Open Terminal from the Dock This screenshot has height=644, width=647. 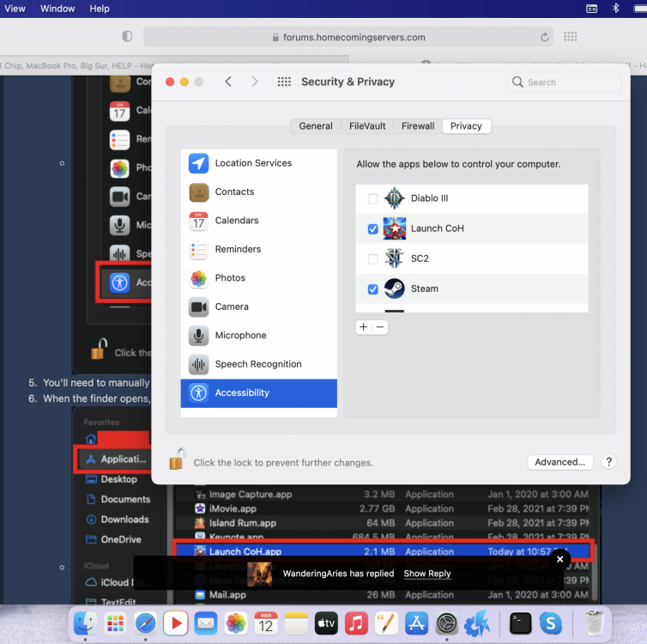520,623
